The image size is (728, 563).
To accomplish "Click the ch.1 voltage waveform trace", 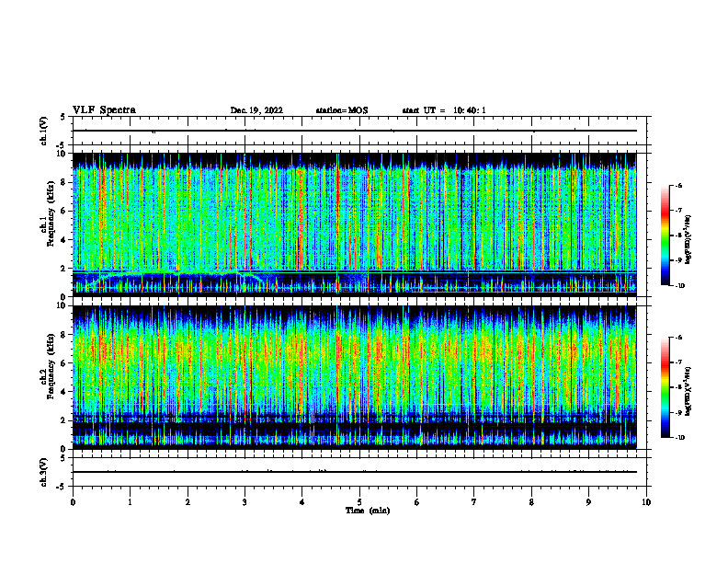I will 355,131.
